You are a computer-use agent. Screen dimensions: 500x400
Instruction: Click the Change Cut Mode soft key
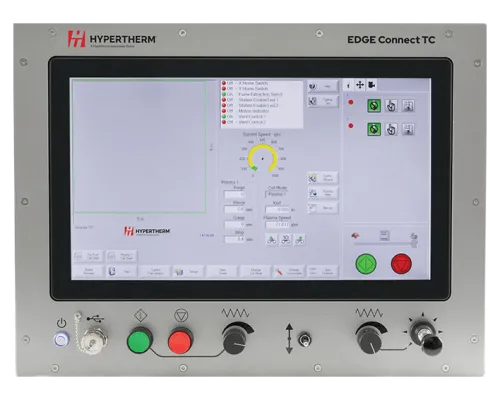coord(256,272)
